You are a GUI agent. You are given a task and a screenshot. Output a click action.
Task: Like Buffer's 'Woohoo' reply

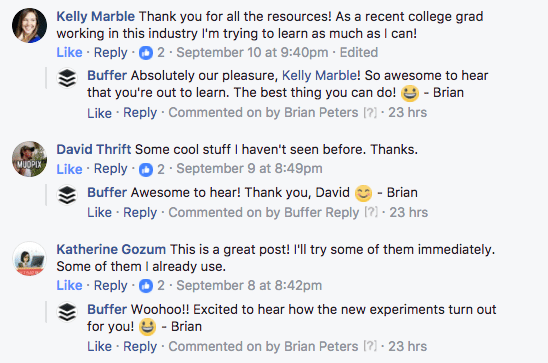(99, 347)
